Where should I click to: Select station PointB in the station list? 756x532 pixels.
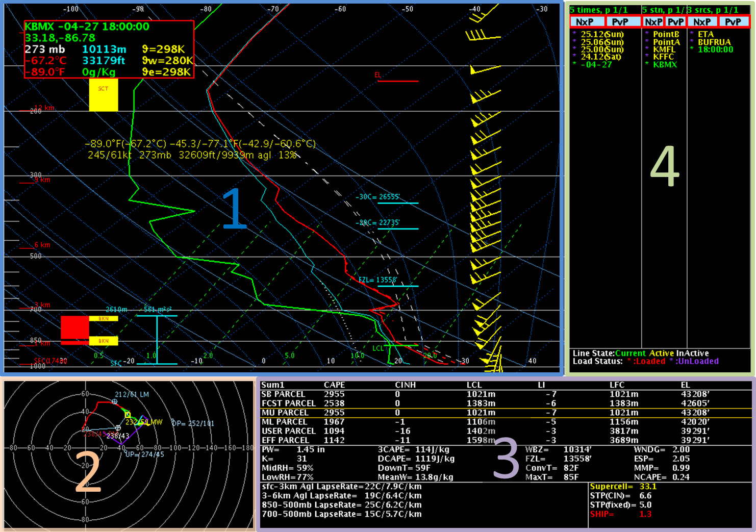[x=666, y=34]
